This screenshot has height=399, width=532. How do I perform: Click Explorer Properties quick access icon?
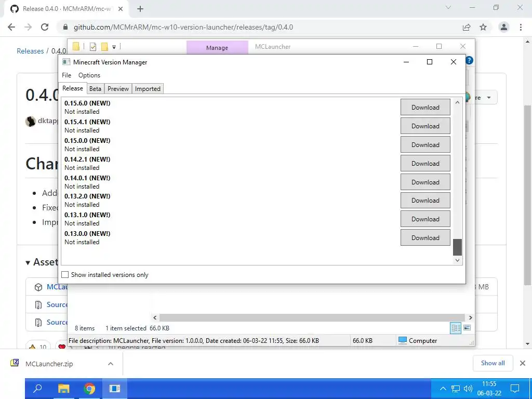[92, 47]
